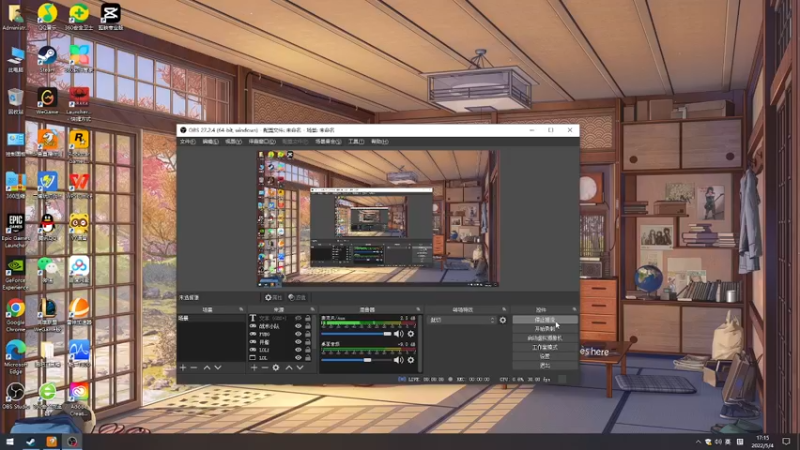Viewport: 800px width, 450px height.
Task: Open source Properties button below preview
Action: [x=273, y=297]
